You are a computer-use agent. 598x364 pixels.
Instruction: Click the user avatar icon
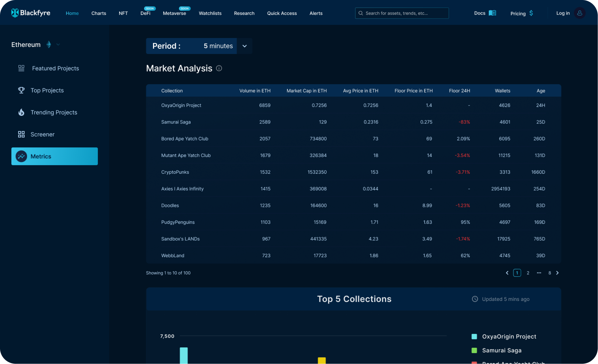tap(580, 13)
